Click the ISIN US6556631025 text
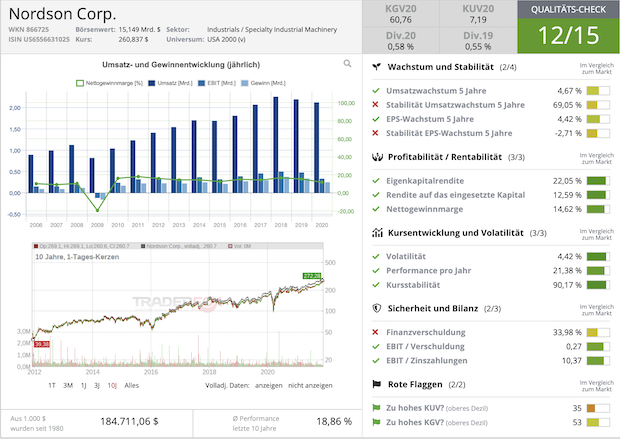Viewport: 620px width, 439px height. click(x=39, y=39)
